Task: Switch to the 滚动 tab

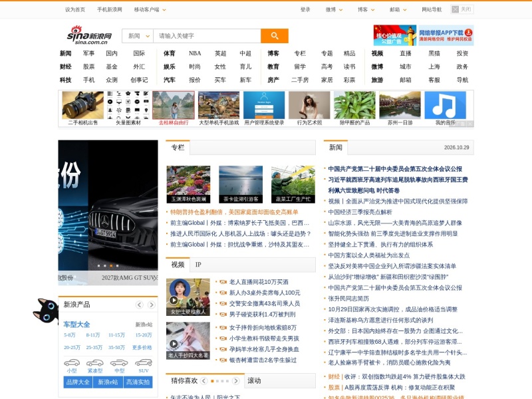Action: coord(254,380)
